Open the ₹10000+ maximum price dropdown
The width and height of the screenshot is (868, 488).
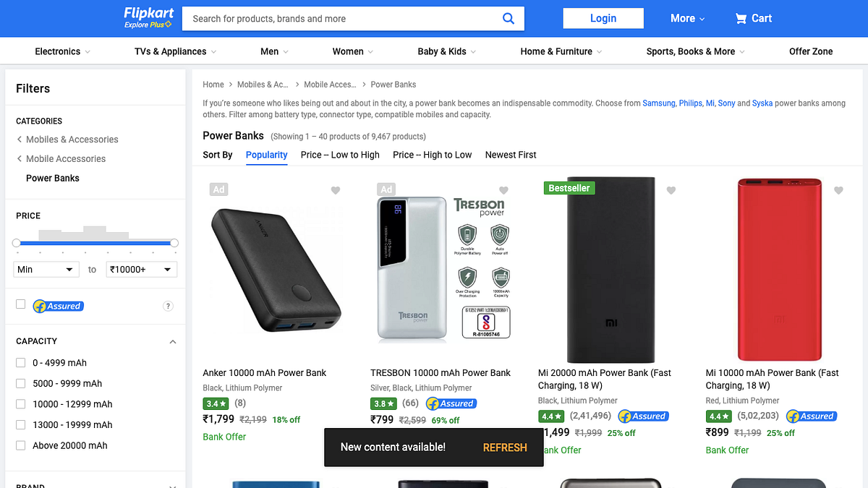[142, 269]
